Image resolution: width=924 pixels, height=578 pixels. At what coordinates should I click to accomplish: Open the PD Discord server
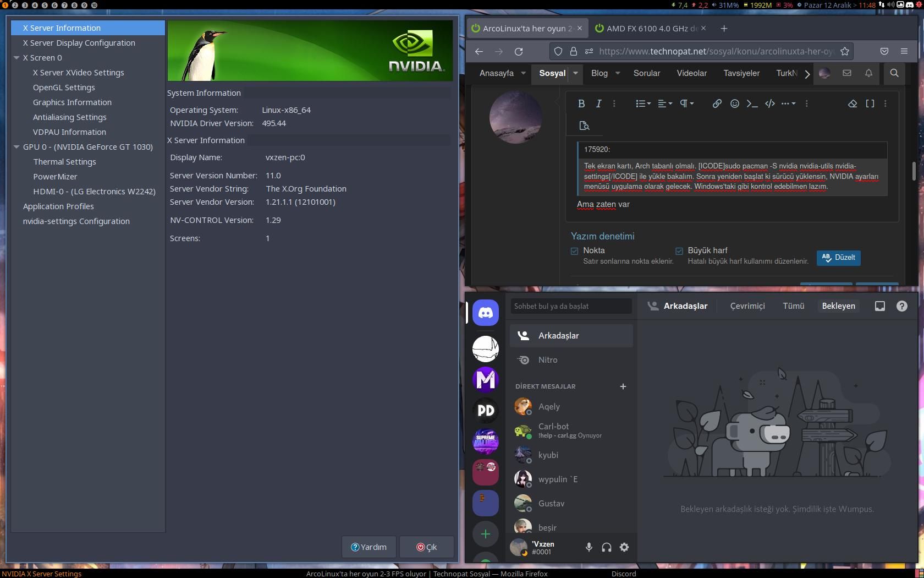[486, 410]
